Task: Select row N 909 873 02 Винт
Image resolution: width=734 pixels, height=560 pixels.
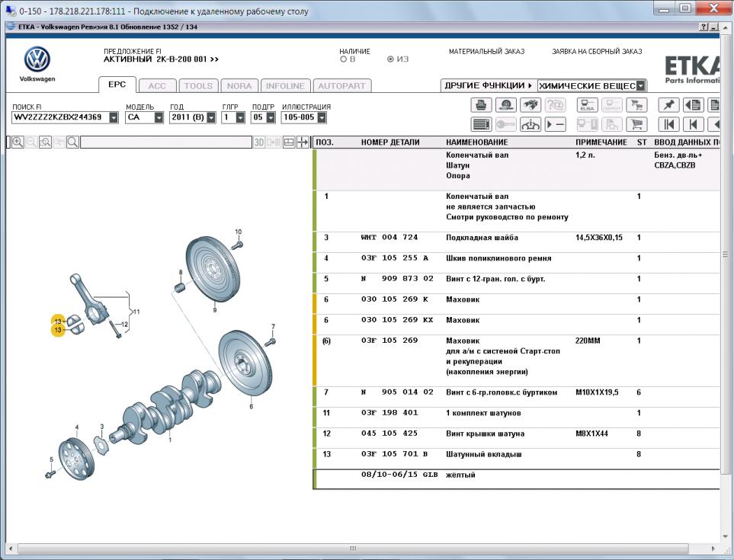Action: [516, 283]
